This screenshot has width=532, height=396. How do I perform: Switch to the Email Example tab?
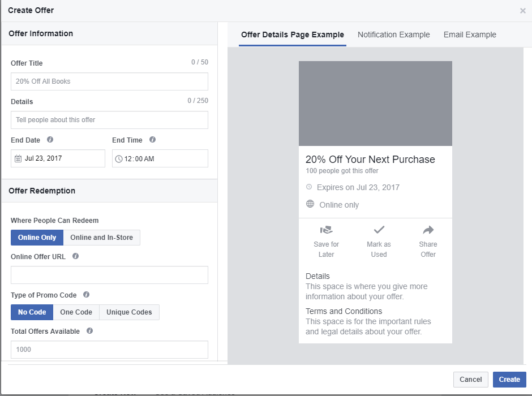470,35
